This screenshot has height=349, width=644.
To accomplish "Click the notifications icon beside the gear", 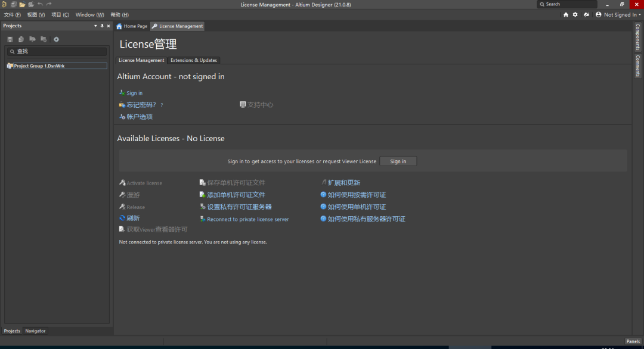I will 586,14.
